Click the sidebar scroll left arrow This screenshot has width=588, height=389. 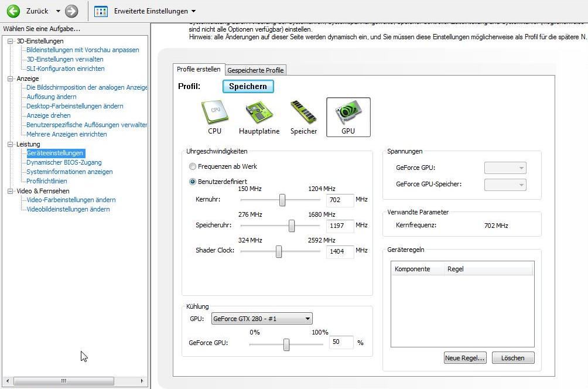coord(8,381)
